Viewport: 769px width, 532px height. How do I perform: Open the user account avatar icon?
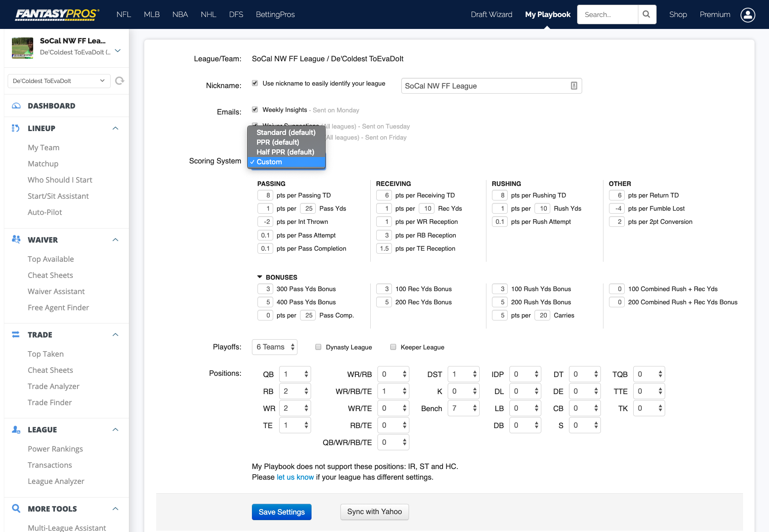(748, 14)
